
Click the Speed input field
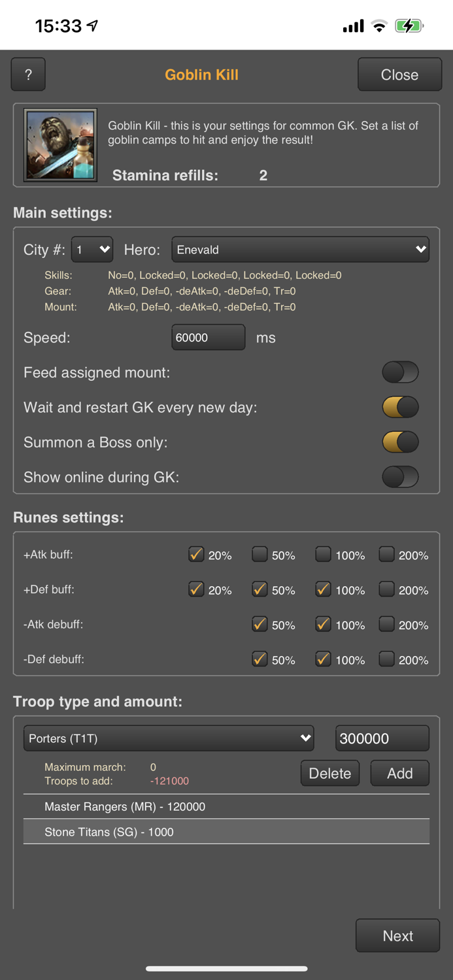208,338
